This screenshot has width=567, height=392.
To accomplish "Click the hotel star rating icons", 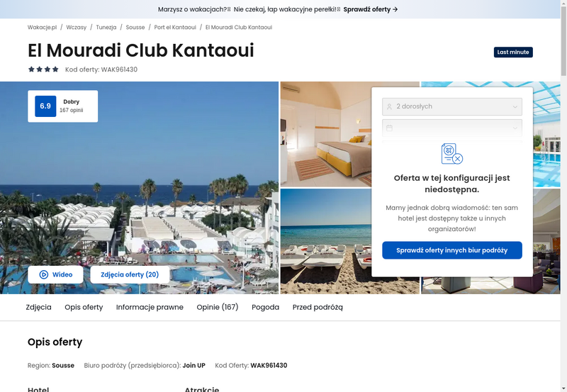I will pyautogui.click(x=43, y=69).
